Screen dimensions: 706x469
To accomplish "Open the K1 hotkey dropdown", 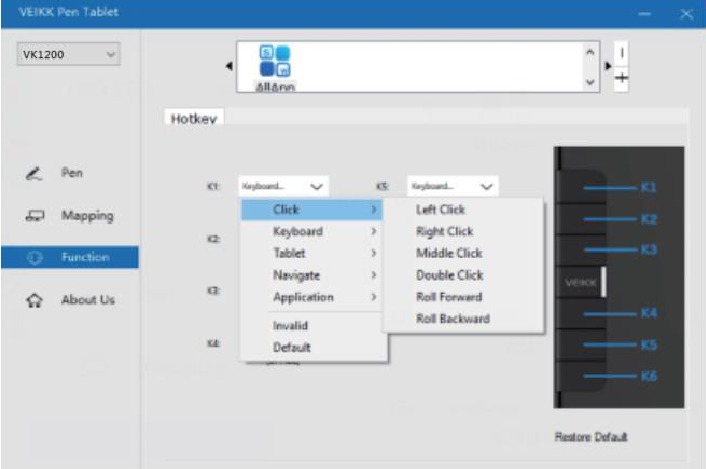I will (x=283, y=186).
